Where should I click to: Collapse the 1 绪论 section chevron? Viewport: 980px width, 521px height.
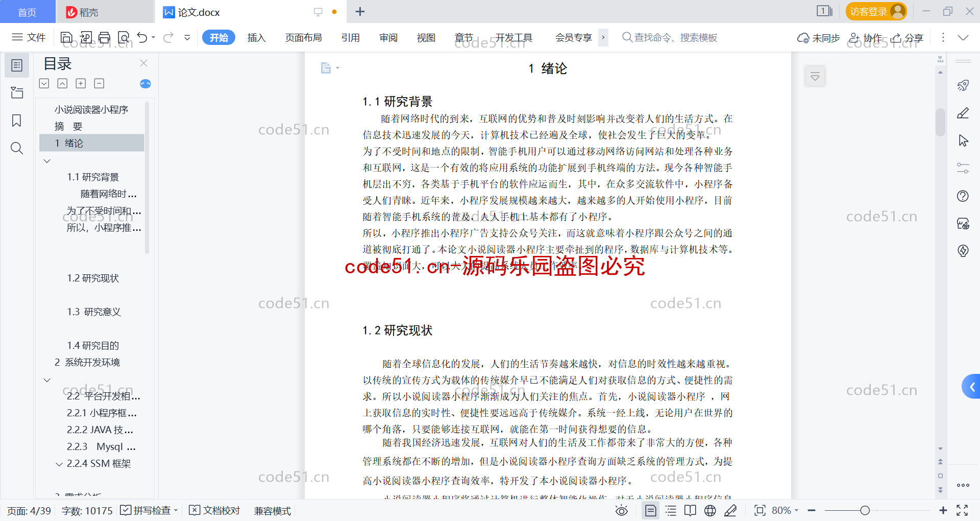coord(47,161)
